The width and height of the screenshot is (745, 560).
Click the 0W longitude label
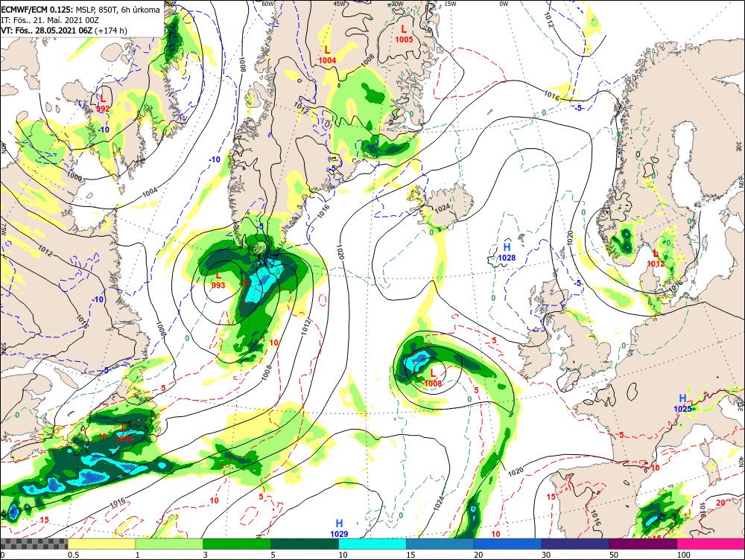coord(504,4)
